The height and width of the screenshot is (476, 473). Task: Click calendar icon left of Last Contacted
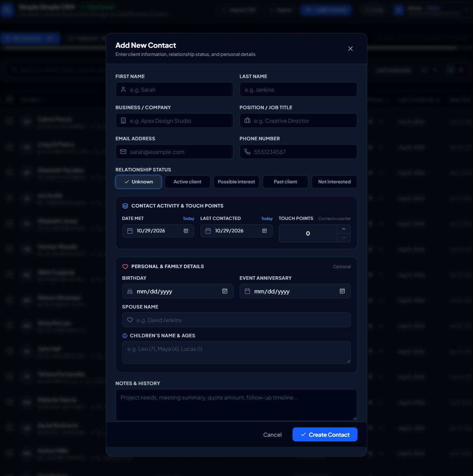[x=208, y=231]
